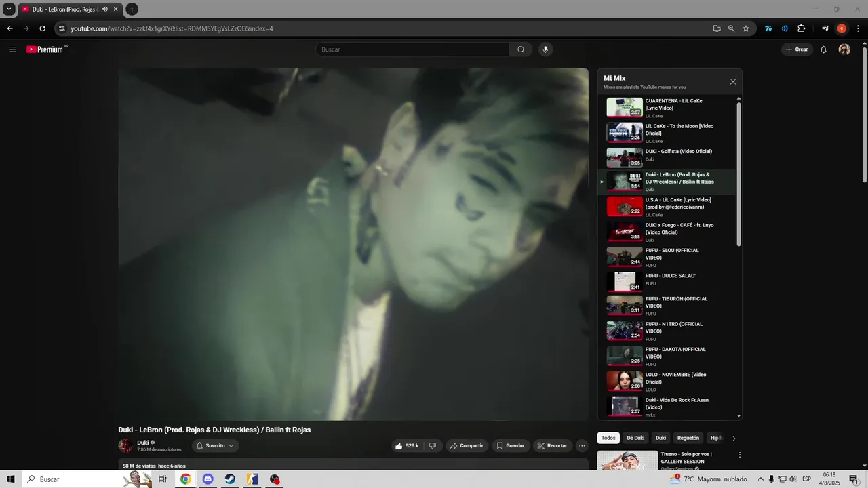Click Guardar save button

coord(510,445)
